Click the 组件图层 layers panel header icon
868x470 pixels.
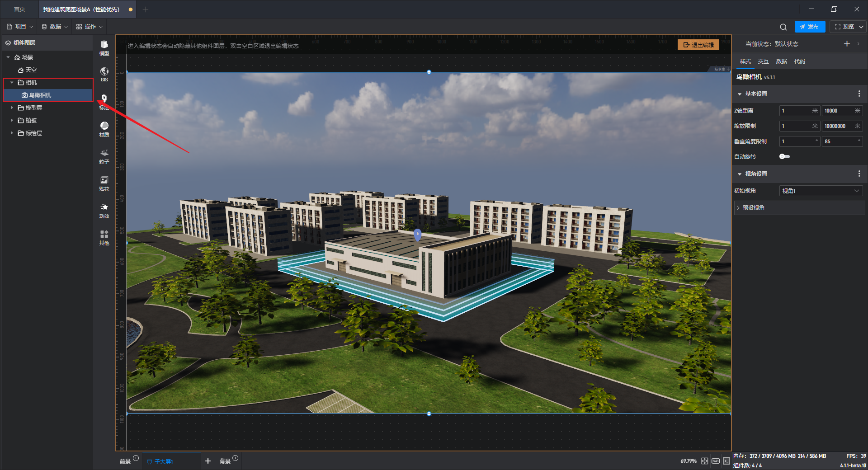(x=8, y=43)
